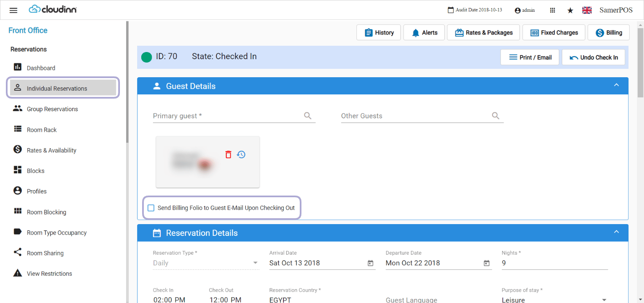The width and height of the screenshot is (644, 303).
Task: Enable Send Billing Folio to Guest E-Mail
Action: (151, 208)
